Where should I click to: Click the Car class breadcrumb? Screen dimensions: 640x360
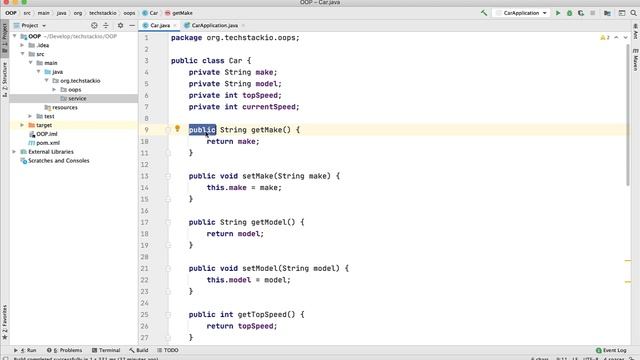tap(150, 13)
